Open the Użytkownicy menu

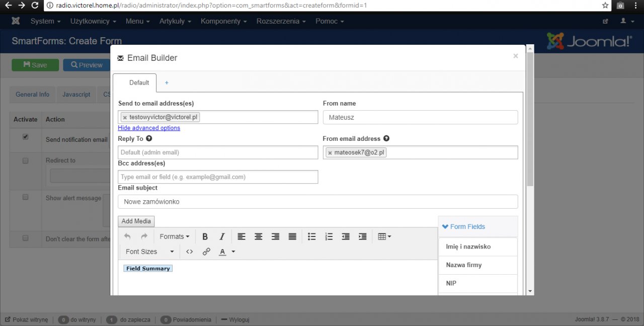click(93, 21)
